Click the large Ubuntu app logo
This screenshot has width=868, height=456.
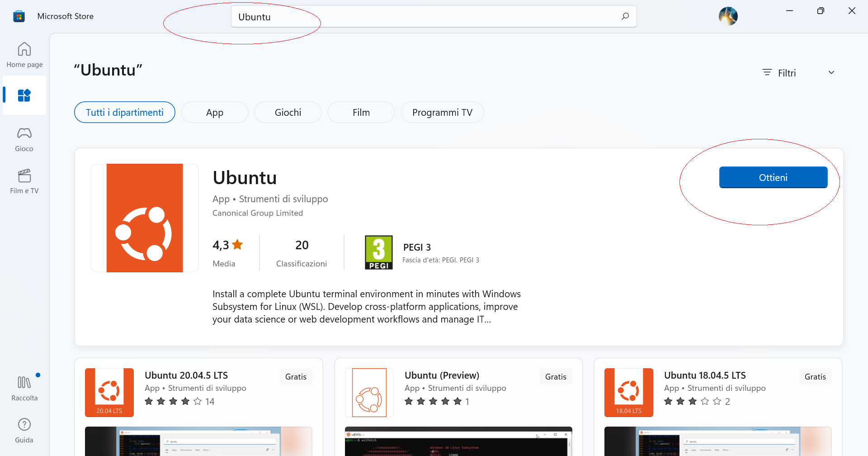tap(145, 218)
